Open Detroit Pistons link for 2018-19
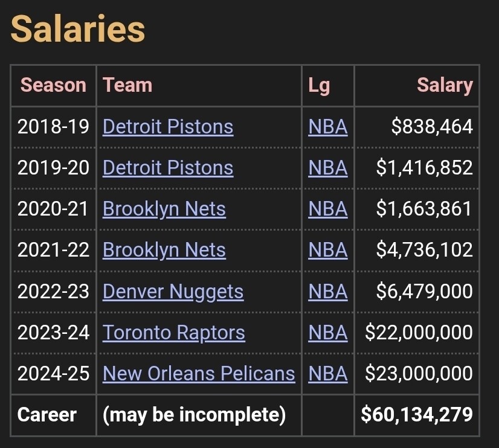Image resolution: width=499 pixels, height=448 pixels. pyautogui.click(x=167, y=127)
